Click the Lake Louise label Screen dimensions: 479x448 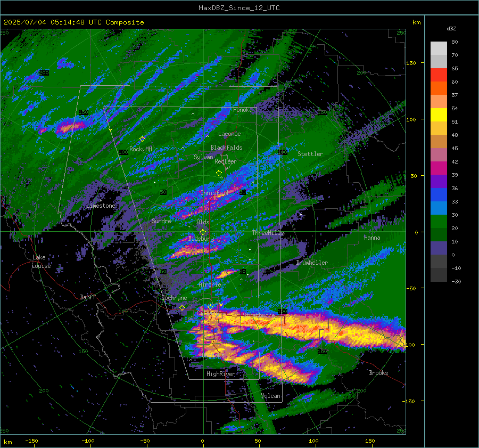point(41,262)
